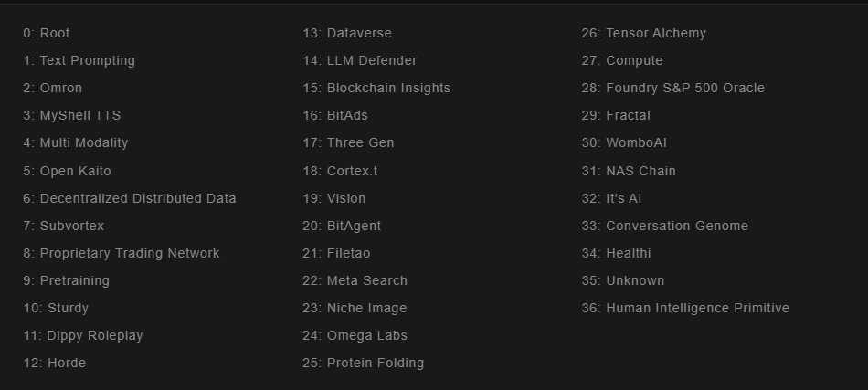Viewport: 868px width, 390px height.
Task: Select '11: Dippy Roleplay' item
Action: pos(83,335)
